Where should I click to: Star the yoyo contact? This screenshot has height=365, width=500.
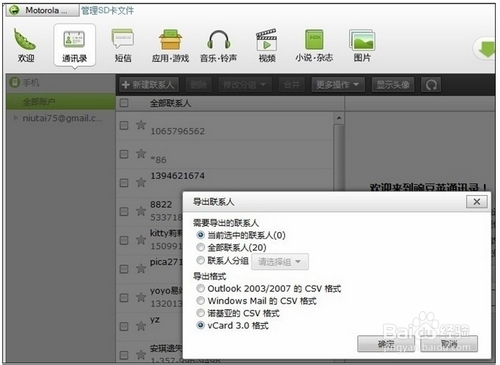pos(141,297)
